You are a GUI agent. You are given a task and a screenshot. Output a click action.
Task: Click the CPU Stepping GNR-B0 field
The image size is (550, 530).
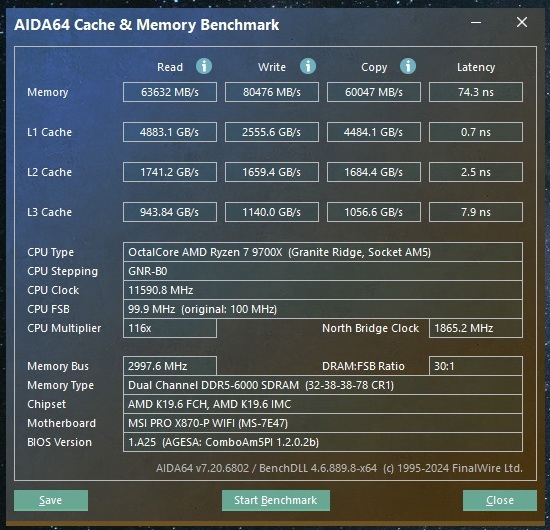[x=323, y=271]
